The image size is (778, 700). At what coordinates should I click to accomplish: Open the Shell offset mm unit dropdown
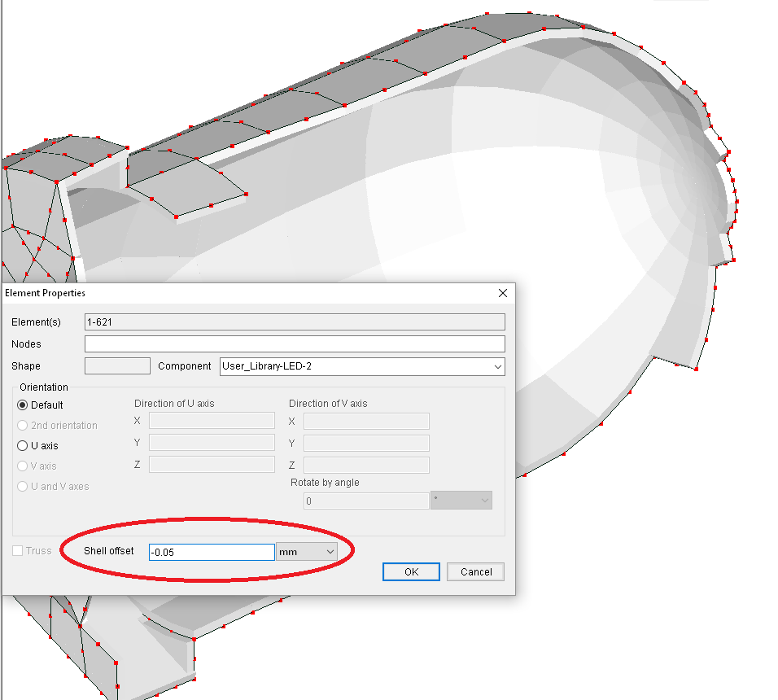(x=307, y=552)
